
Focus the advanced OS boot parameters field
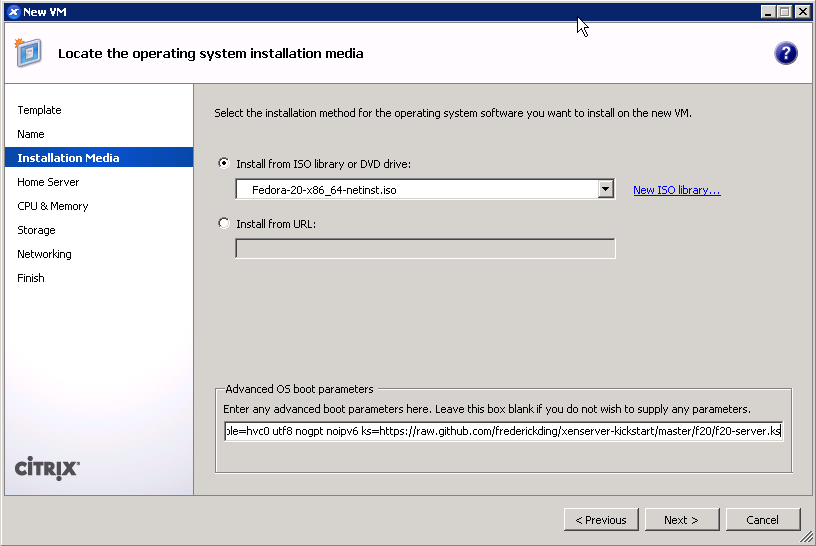point(503,431)
